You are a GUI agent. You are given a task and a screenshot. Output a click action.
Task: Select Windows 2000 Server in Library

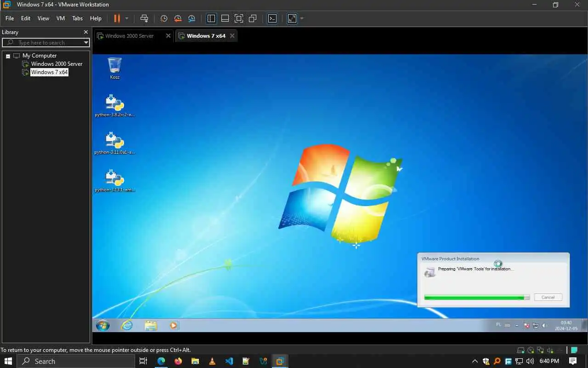57,64
